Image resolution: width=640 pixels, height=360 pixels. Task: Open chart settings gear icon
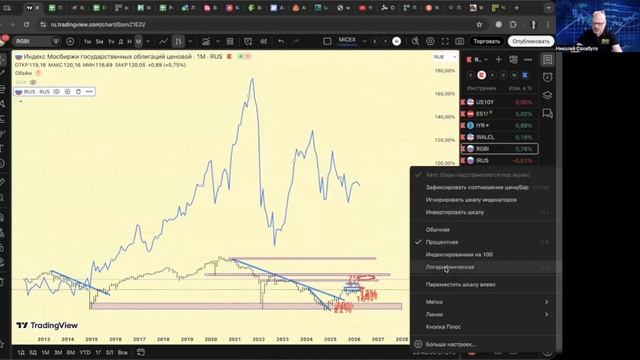point(430,41)
